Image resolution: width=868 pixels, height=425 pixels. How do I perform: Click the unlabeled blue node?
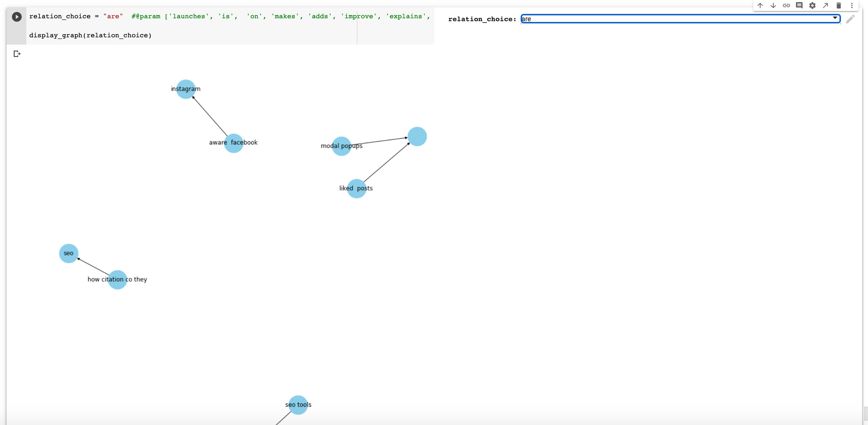[x=417, y=136]
